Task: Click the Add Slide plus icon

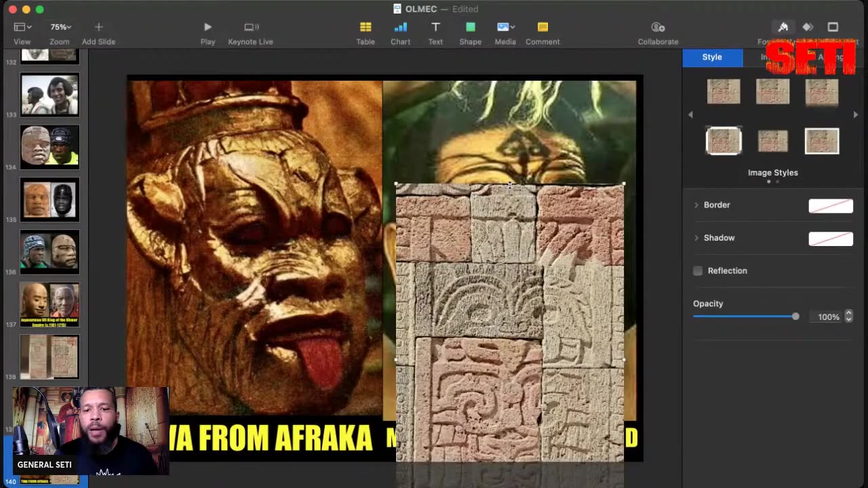Action: click(98, 27)
